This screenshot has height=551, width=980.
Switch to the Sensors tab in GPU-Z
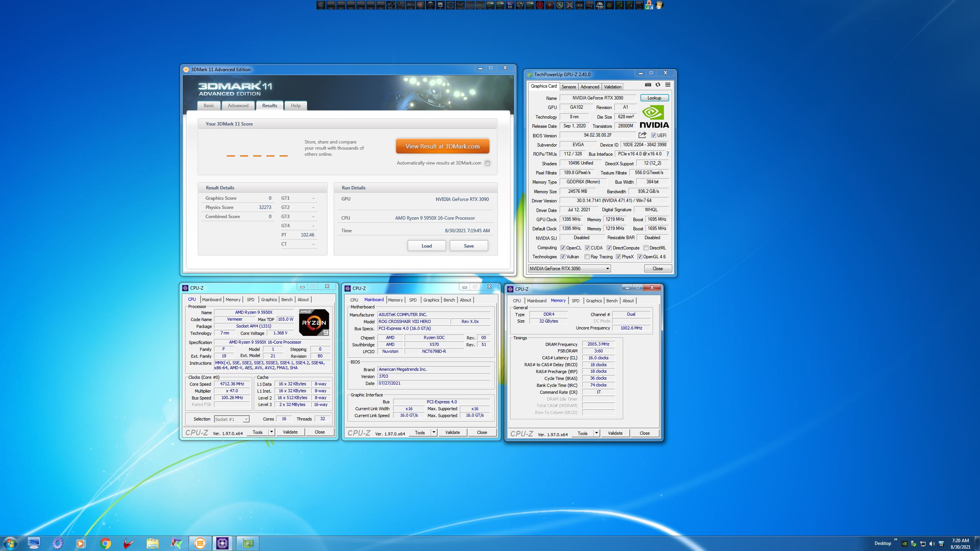click(x=568, y=87)
